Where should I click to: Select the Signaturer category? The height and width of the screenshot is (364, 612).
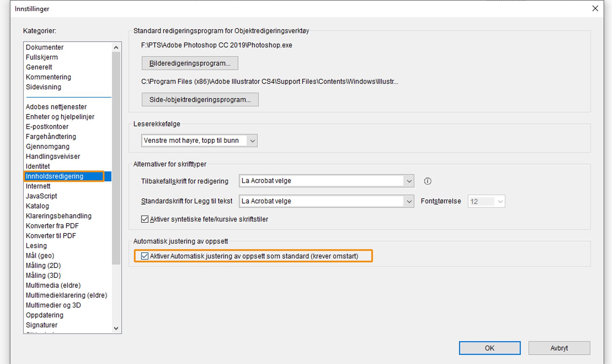pyautogui.click(x=42, y=325)
